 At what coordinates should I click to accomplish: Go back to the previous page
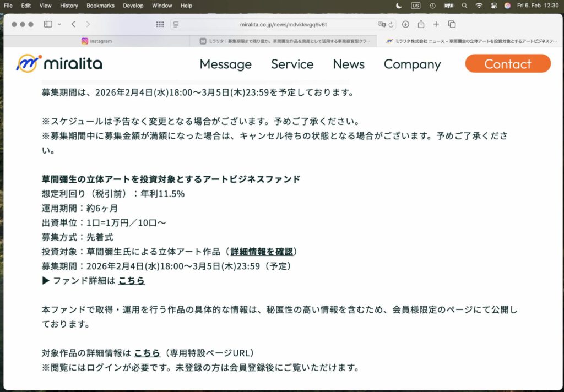(x=73, y=24)
